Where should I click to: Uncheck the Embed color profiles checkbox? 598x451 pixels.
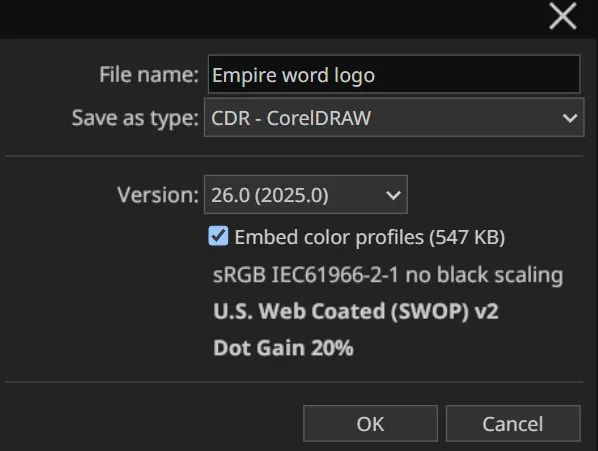(x=219, y=236)
